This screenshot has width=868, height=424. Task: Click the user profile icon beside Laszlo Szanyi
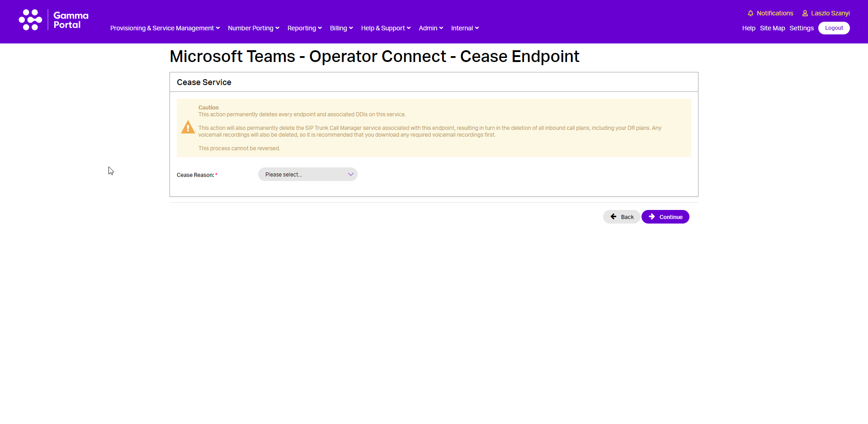coord(805,13)
